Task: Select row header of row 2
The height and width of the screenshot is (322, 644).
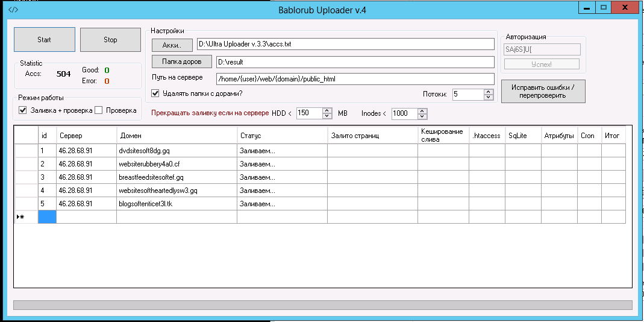Action: pyautogui.click(x=27, y=163)
